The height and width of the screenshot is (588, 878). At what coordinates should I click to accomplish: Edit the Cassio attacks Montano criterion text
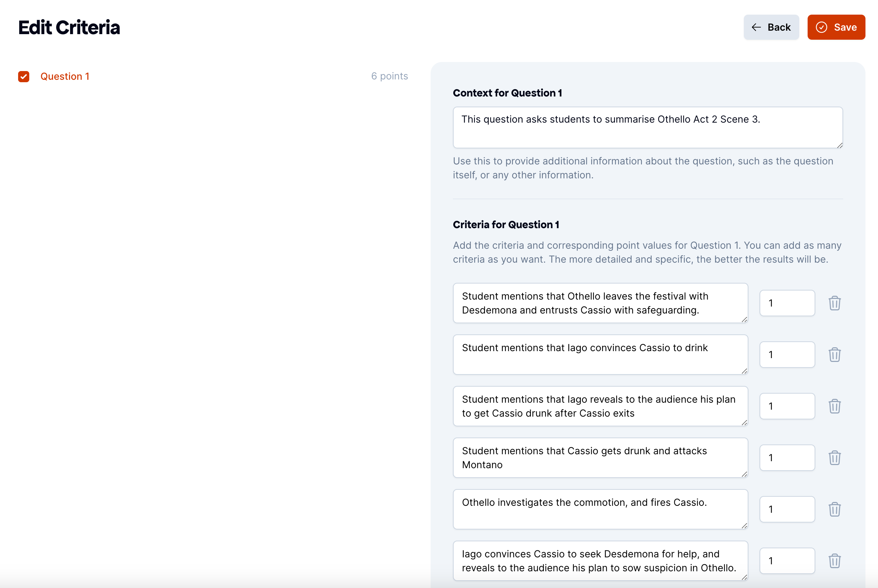point(600,457)
